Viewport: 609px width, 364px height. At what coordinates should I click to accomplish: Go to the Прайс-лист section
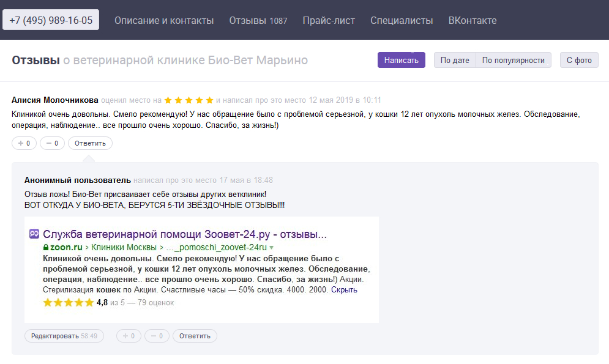(329, 21)
